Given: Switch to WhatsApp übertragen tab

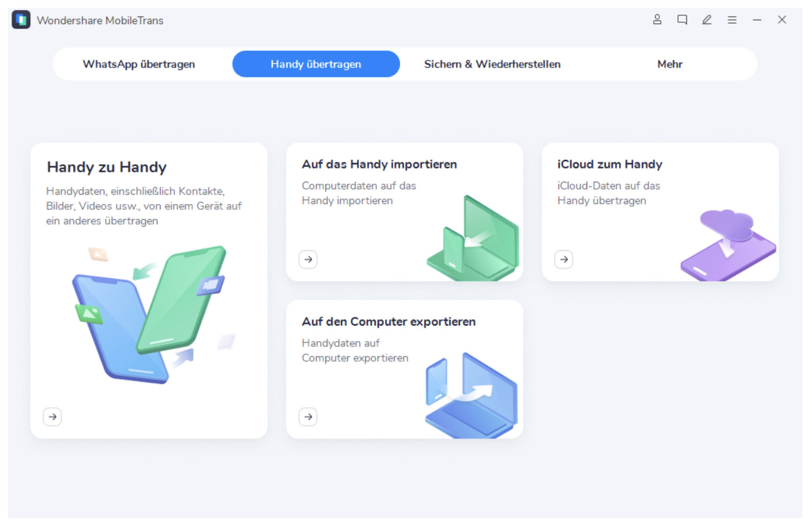Looking at the screenshot, I should click(x=139, y=64).
